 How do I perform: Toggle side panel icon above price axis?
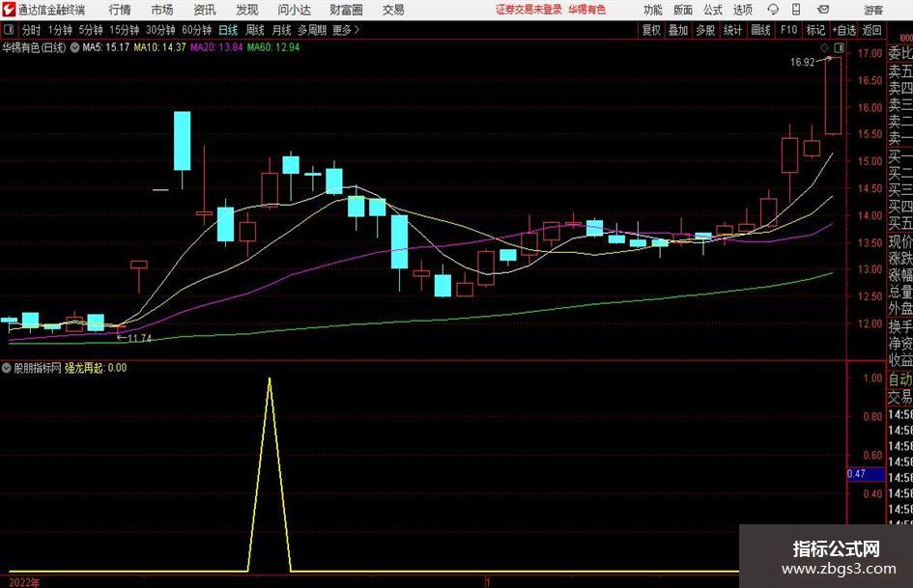(x=839, y=47)
